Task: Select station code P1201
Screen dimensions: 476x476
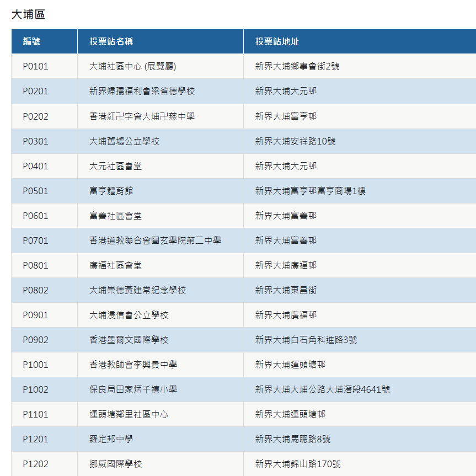Action: point(35,439)
